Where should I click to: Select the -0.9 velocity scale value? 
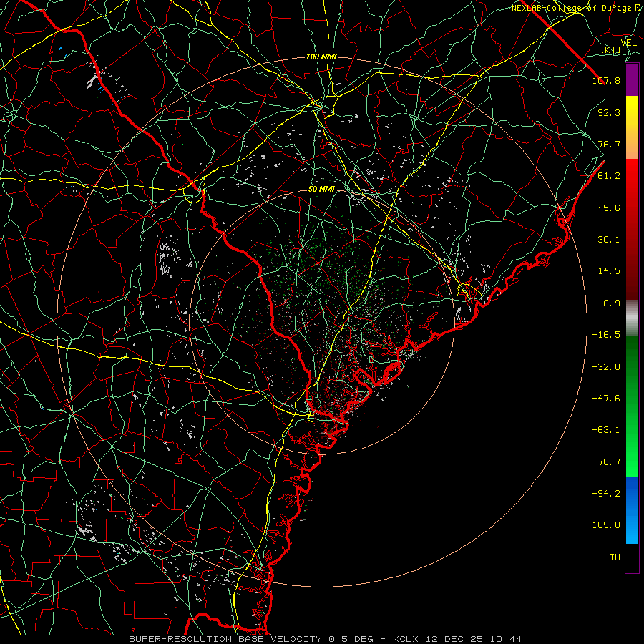click(x=609, y=303)
